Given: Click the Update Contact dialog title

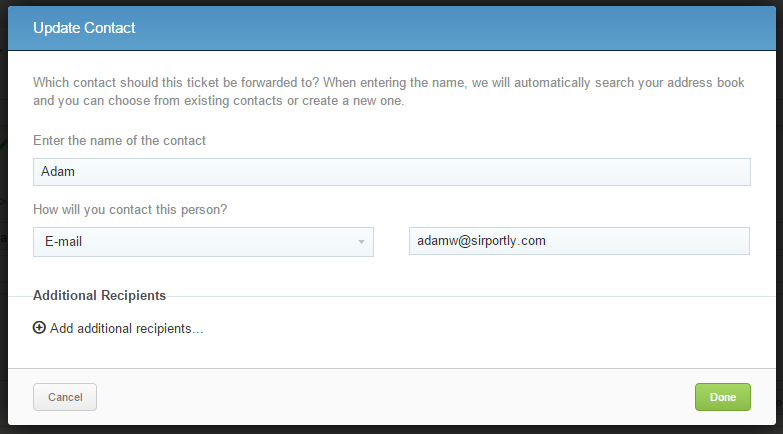Looking at the screenshot, I should (84, 28).
